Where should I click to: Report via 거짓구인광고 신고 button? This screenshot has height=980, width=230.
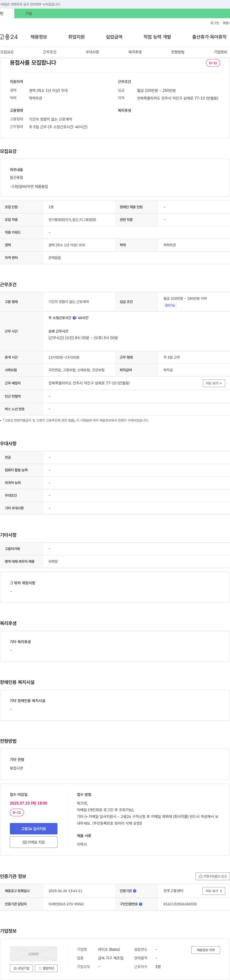pyautogui.click(x=213, y=876)
